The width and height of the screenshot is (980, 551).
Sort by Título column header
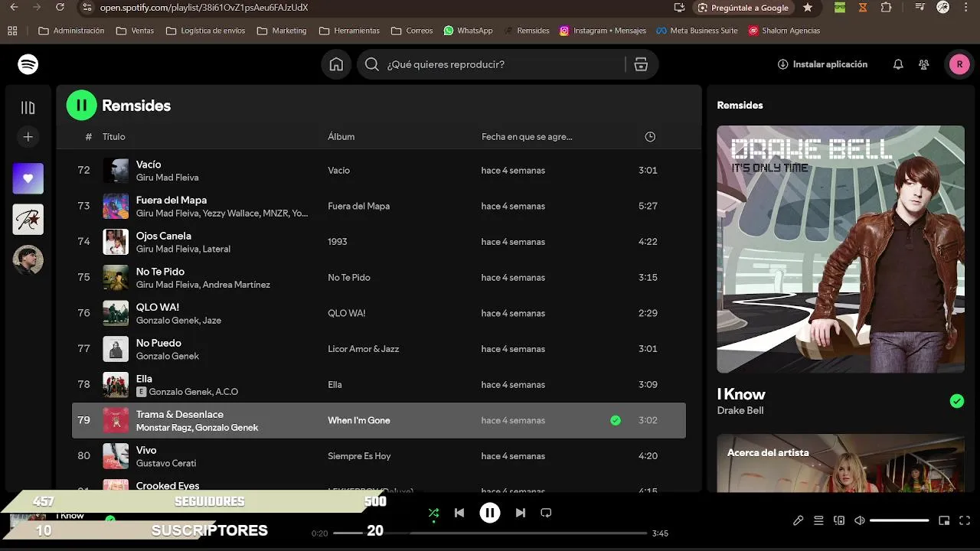[114, 137]
